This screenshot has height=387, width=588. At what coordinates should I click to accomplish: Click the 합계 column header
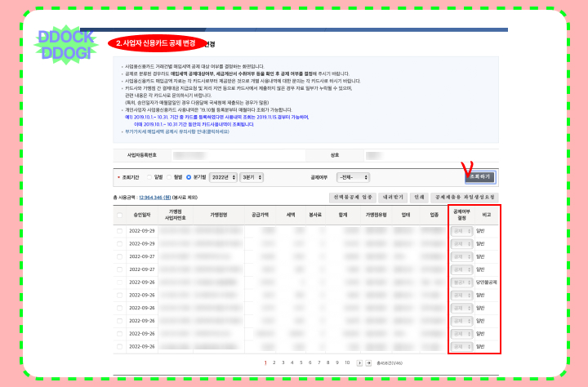coord(343,216)
